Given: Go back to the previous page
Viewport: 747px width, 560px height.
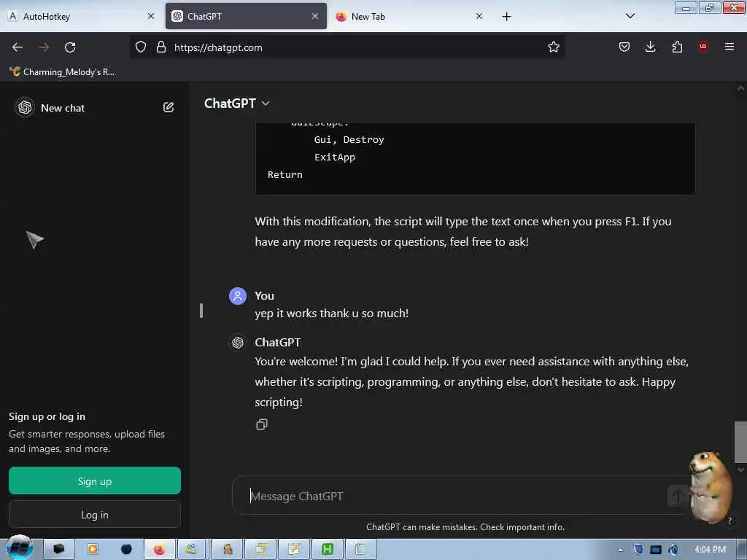Looking at the screenshot, I should 18,47.
